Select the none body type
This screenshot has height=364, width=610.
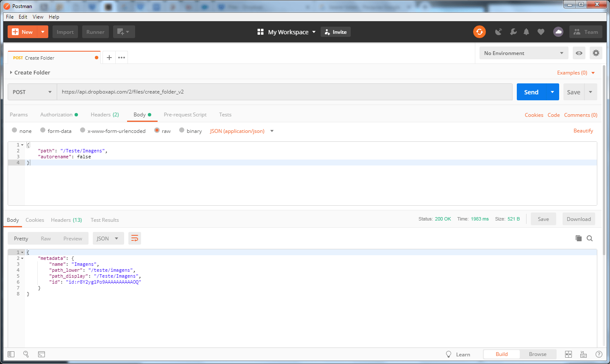click(x=14, y=130)
